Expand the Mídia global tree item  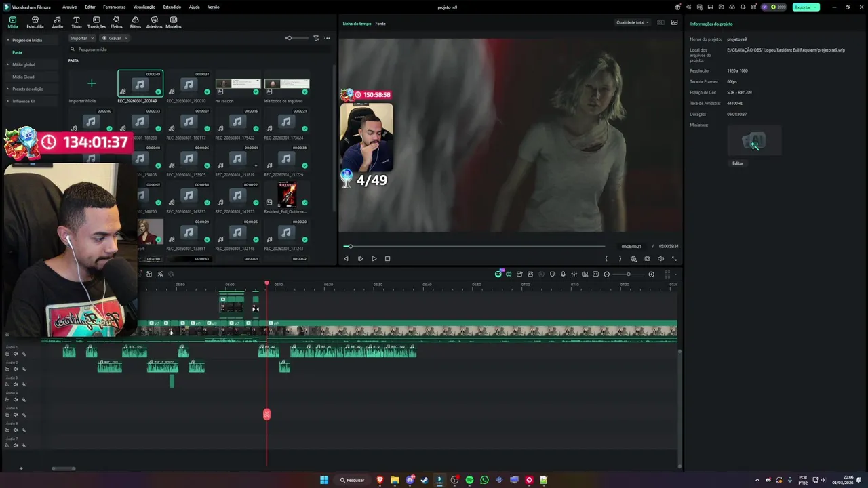click(x=8, y=64)
